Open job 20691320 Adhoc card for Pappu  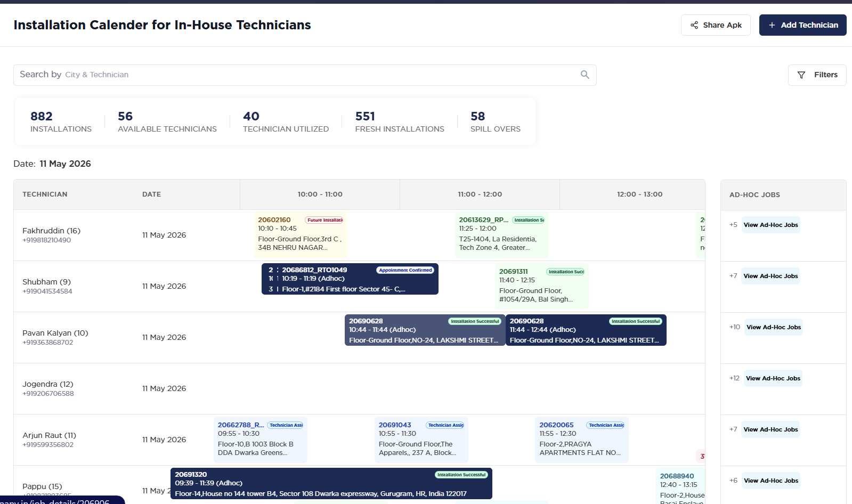coord(331,484)
